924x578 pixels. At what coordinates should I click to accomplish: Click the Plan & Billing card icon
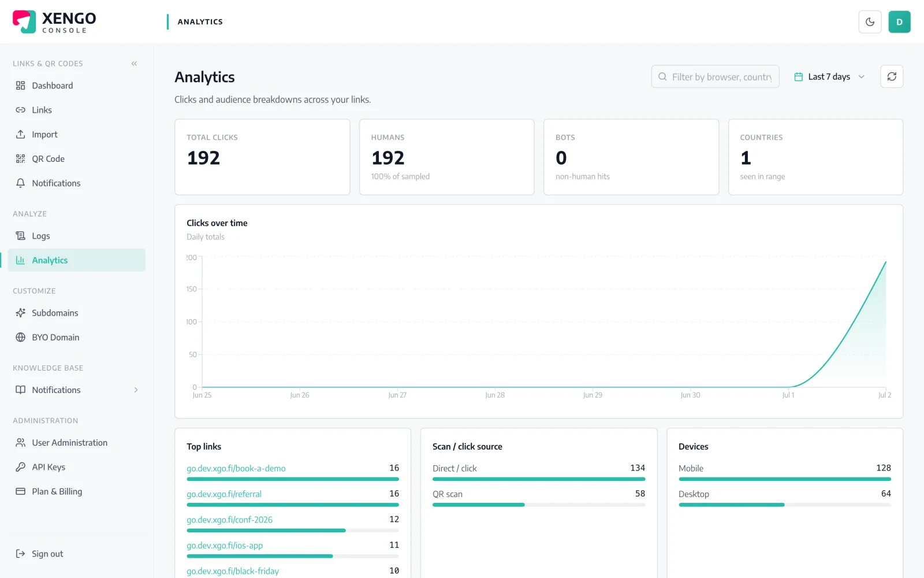(21, 491)
